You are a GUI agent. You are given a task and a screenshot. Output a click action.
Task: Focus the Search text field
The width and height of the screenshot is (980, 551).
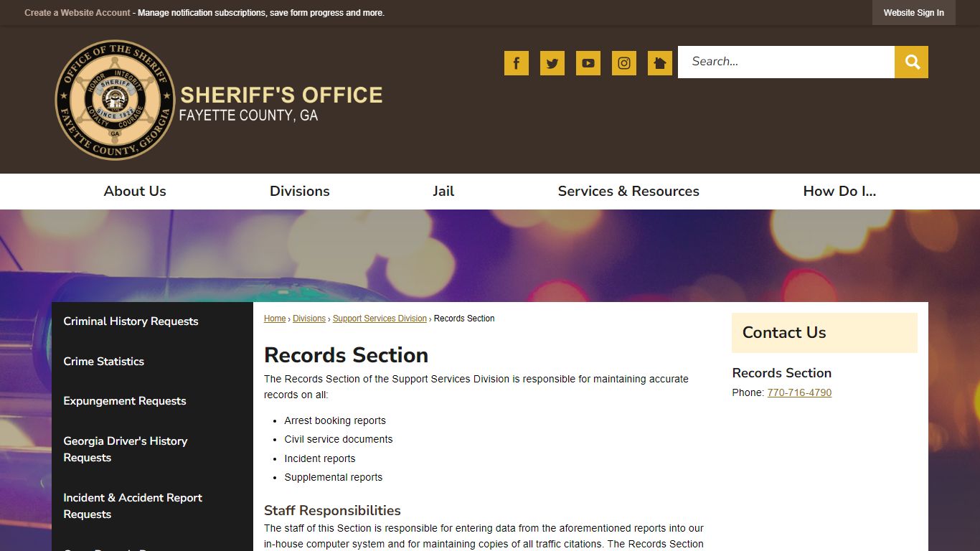[x=786, y=62]
